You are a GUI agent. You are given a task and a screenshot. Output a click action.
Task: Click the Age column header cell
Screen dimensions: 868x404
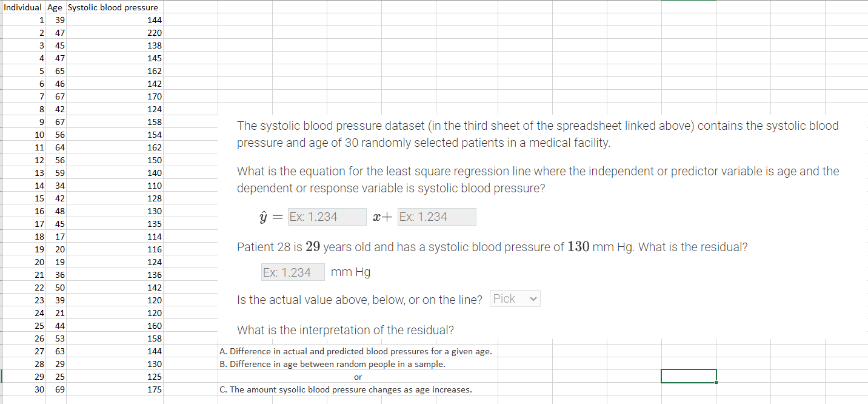click(55, 7)
